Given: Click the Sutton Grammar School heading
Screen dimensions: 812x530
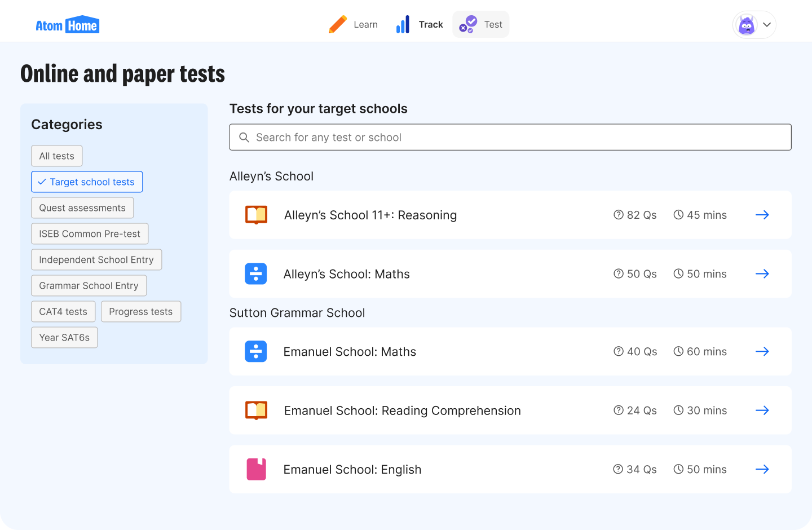Looking at the screenshot, I should (297, 313).
